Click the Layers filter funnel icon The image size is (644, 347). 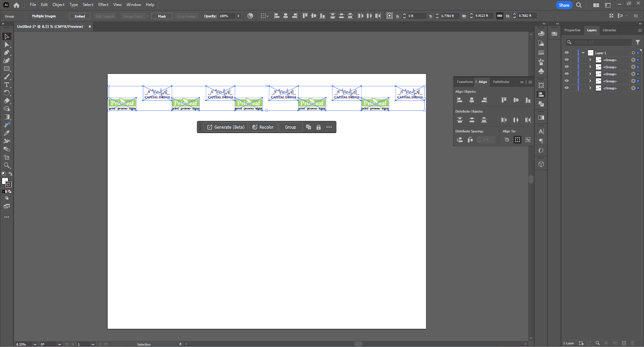tap(638, 42)
